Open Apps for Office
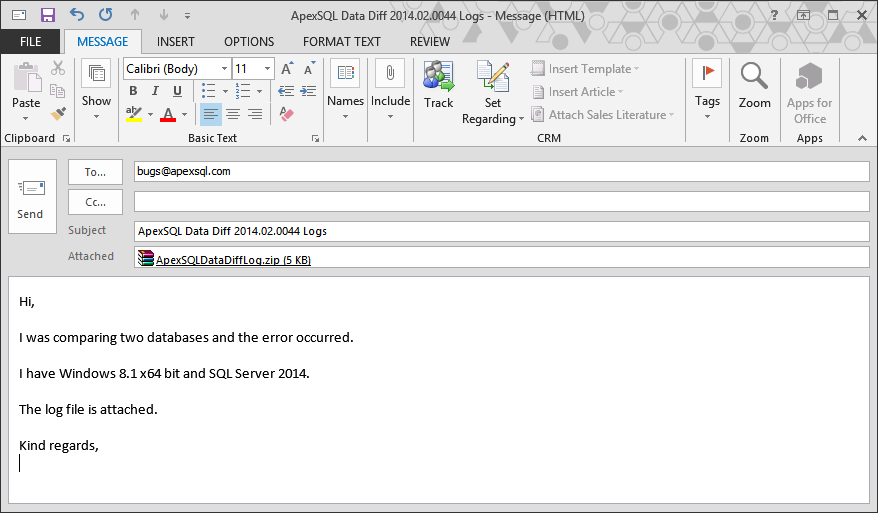 pos(810,93)
